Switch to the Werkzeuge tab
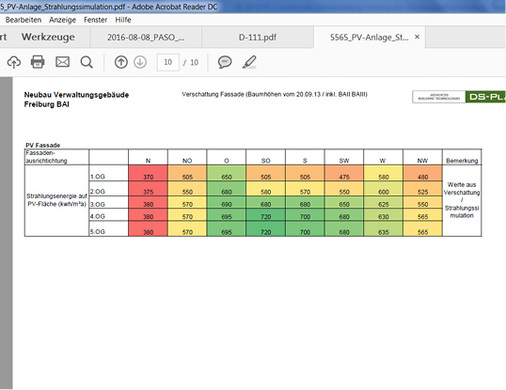This screenshot has width=506, height=390. [48, 37]
